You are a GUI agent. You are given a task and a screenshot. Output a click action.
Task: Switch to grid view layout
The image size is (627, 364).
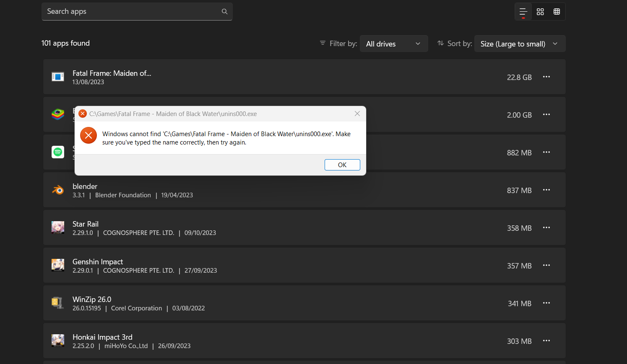click(540, 12)
